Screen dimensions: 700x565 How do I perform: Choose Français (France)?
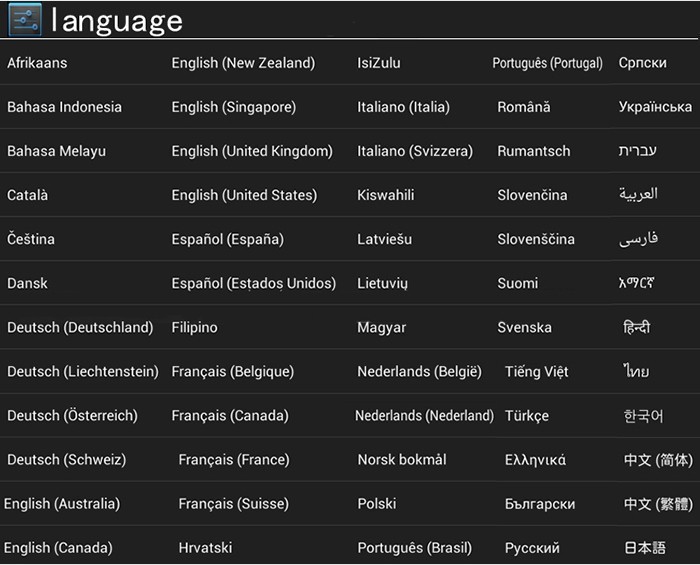(x=234, y=460)
